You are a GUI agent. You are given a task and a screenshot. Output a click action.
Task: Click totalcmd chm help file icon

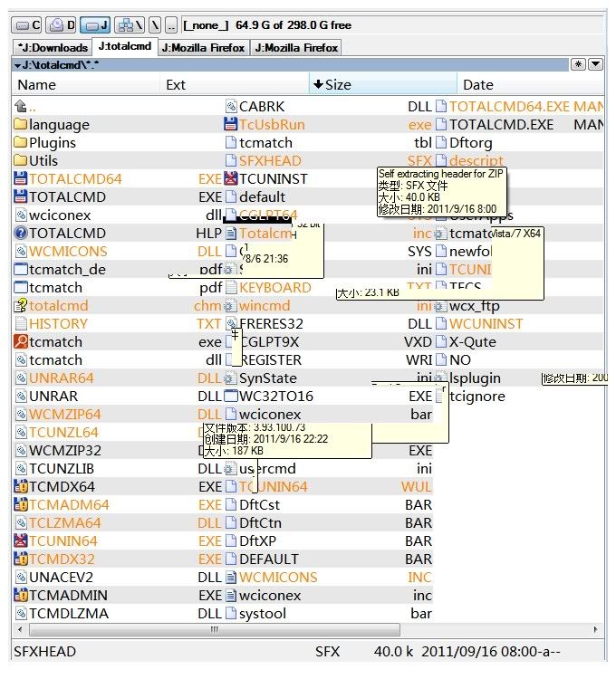(20, 305)
